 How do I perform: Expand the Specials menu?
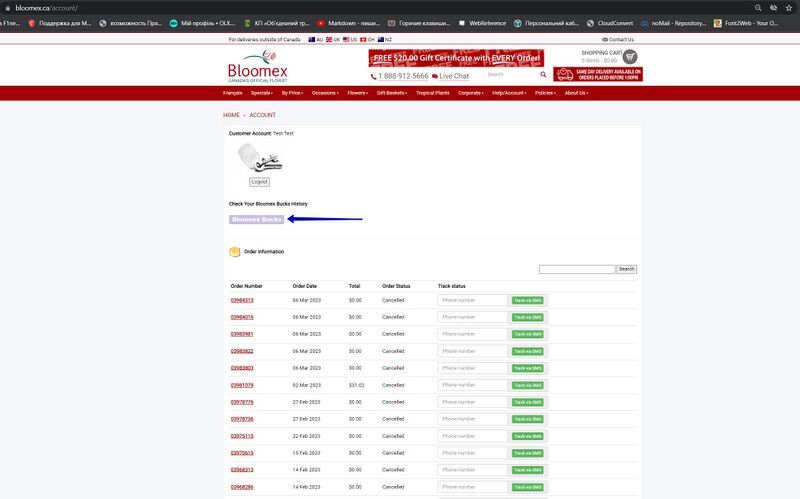(262, 93)
